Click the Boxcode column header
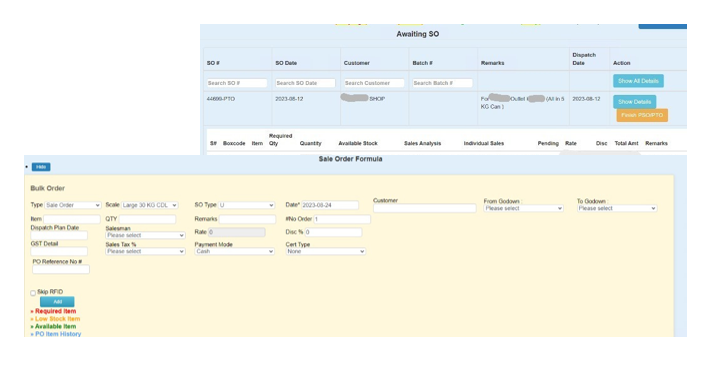The width and height of the screenshot is (711, 370). (234, 143)
